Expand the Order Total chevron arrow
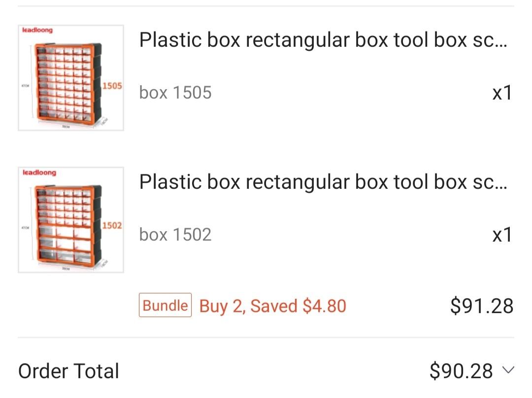532x398 pixels. point(508,370)
